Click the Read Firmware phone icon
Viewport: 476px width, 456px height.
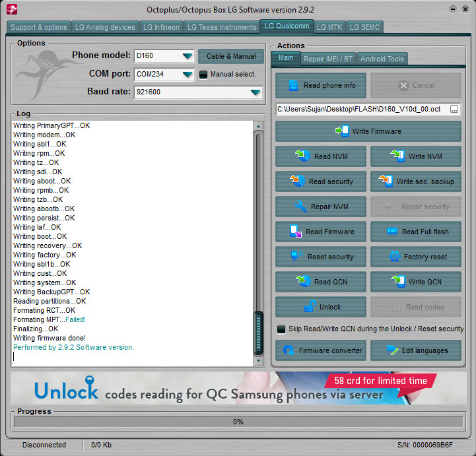pos(295,231)
